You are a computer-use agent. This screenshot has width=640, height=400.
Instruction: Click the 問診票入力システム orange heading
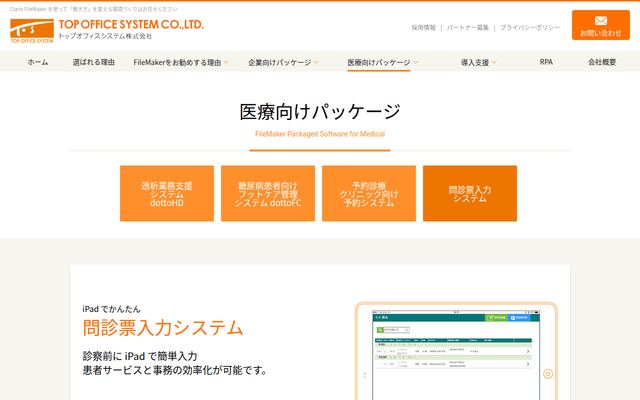pos(163,328)
